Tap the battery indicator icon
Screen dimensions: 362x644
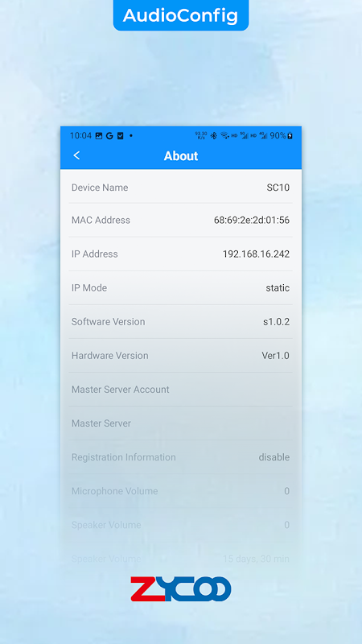click(x=290, y=135)
